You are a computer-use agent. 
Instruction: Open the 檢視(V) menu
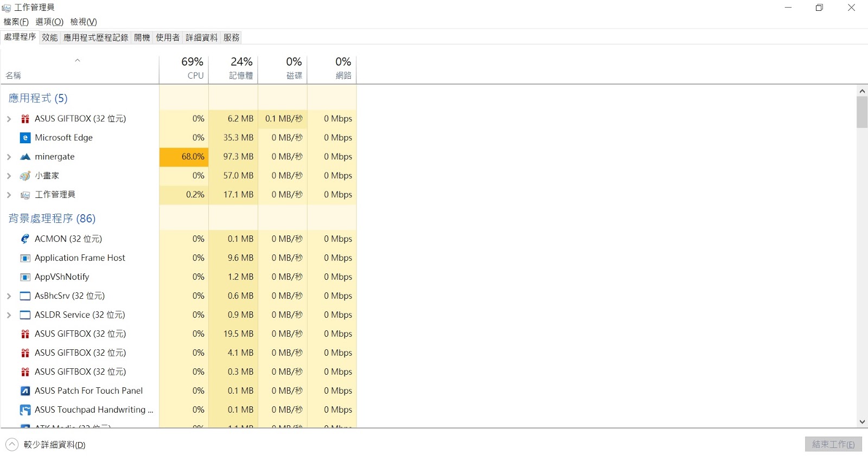coord(84,22)
